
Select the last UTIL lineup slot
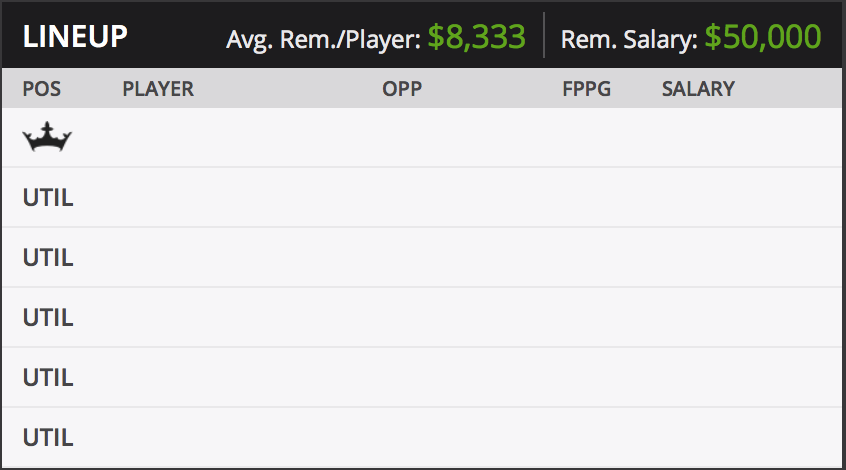tap(422, 437)
